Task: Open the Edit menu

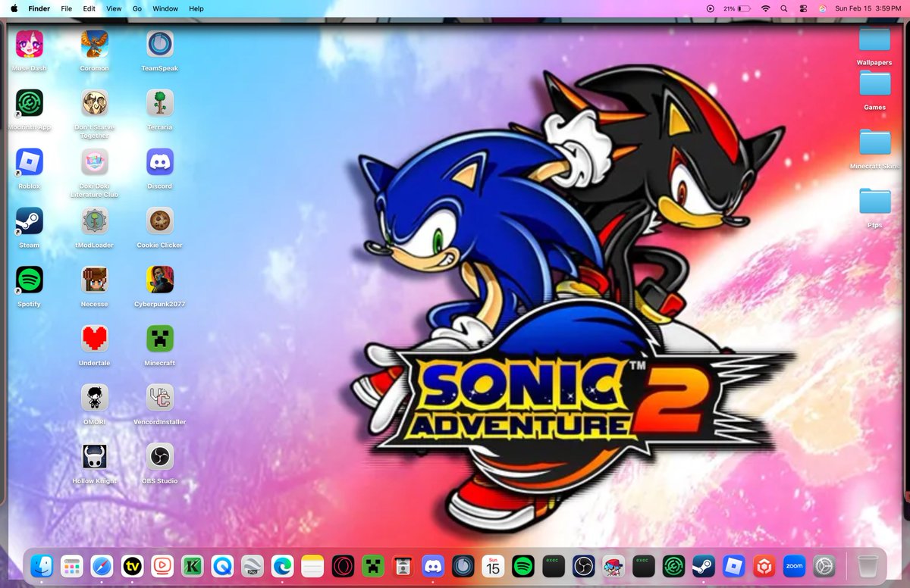Action: click(x=89, y=8)
